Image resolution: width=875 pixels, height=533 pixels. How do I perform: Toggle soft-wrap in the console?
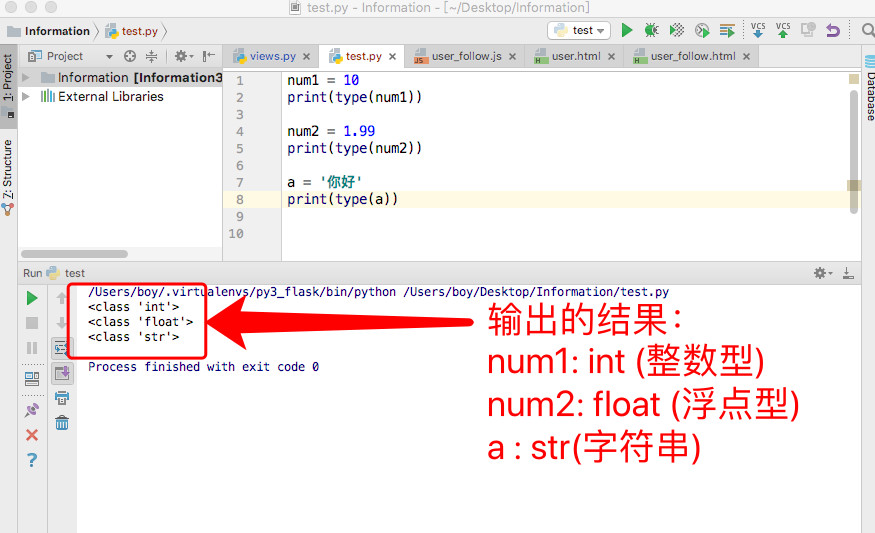[62, 348]
